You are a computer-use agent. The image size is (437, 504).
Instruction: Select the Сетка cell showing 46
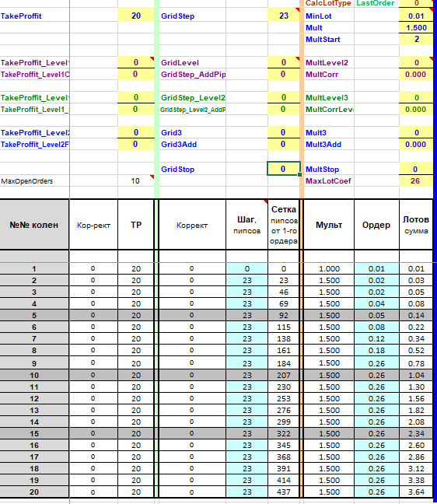tap(284, 292)
